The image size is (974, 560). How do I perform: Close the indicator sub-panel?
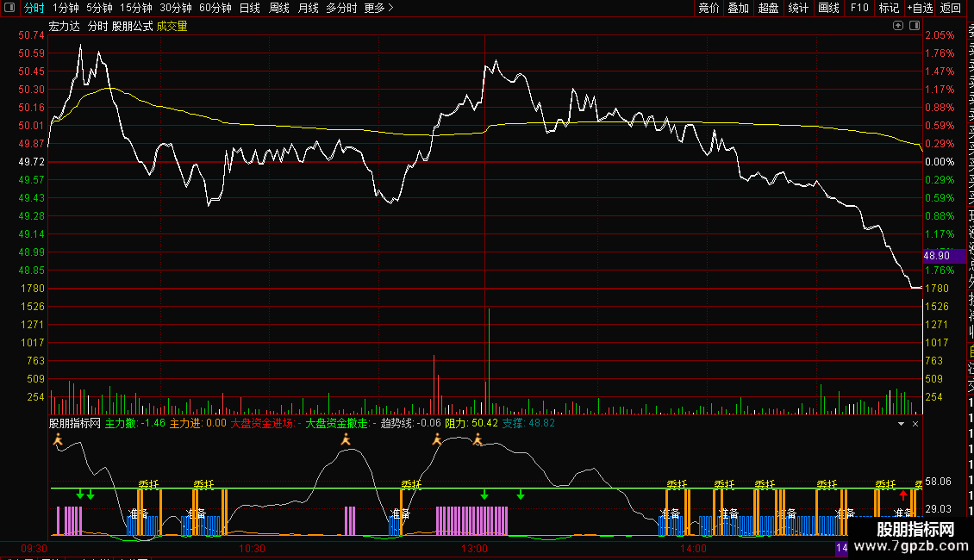(915, 424)
